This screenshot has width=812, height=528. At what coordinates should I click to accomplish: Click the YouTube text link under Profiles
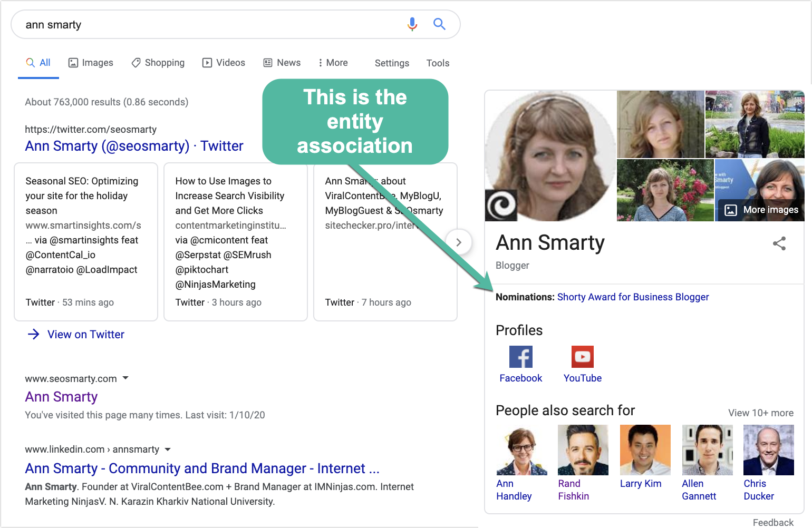coord(583,378)
